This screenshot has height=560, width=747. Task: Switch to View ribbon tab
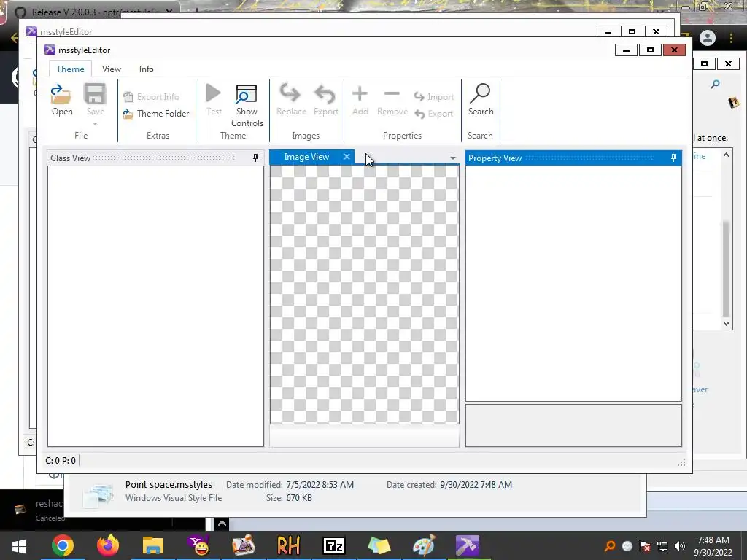(x=112, y=69)
